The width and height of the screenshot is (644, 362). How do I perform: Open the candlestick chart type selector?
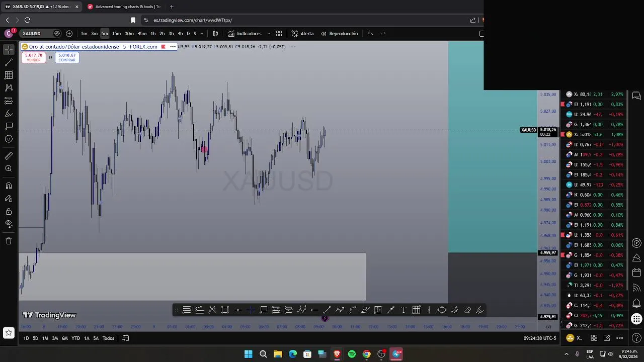[x=215, y=34]
